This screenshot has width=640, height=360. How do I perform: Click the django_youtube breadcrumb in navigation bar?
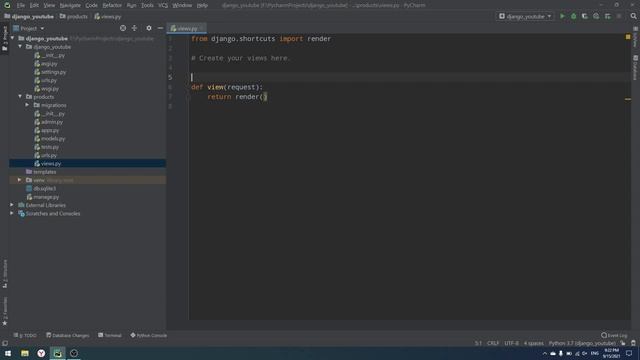click(x=29, y=17)
